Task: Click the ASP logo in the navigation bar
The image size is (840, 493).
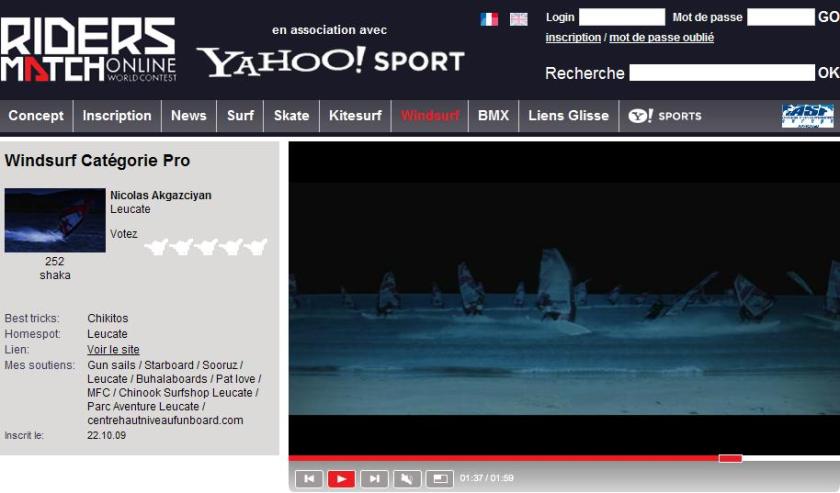Action: (807, 116)
